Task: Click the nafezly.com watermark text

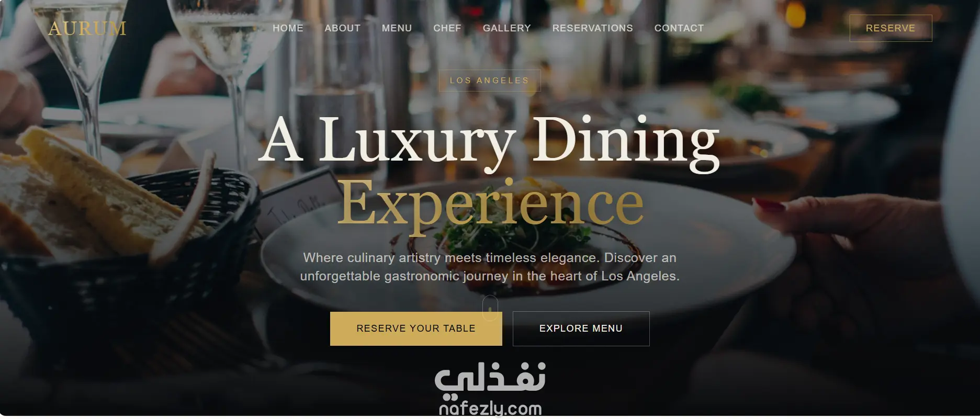Action: (490, 409)
